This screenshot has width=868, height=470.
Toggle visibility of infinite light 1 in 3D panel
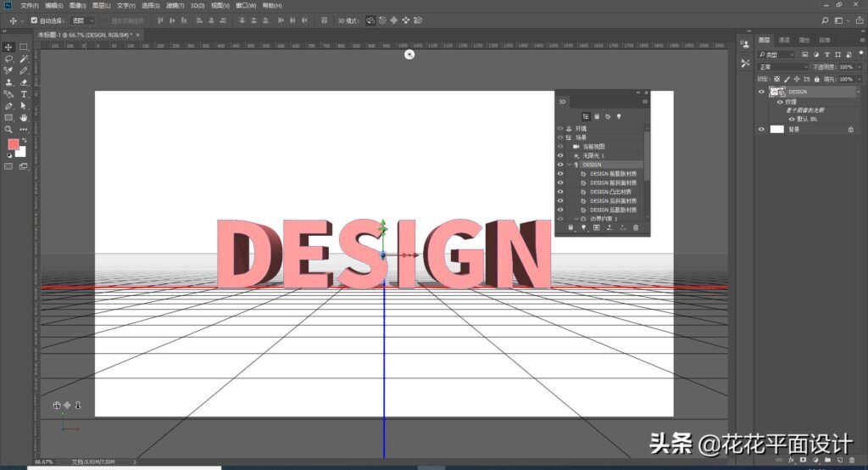click(560, 156)
